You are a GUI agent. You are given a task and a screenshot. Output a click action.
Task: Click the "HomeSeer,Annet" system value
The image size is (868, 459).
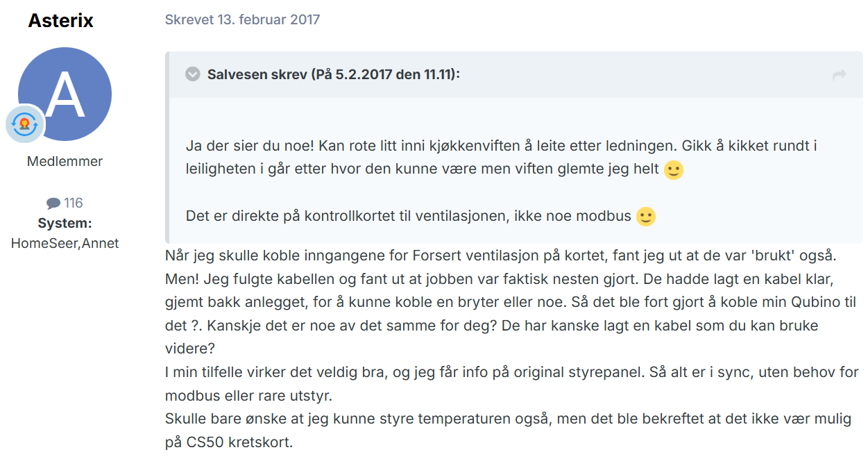pyautogui.click(x=65, y=243)
